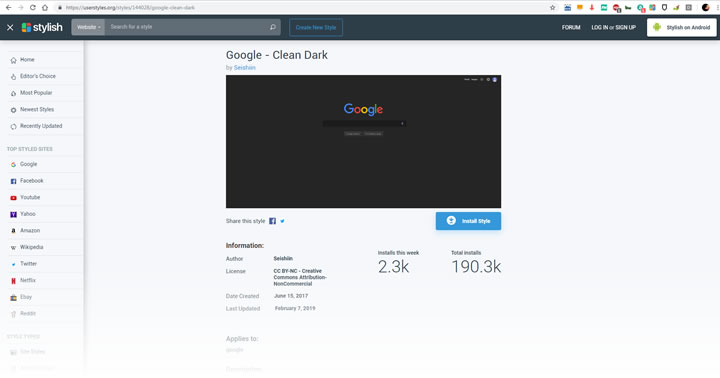
Task: Click the Home house icon in sidebar
Action: [x=13, y=60]
